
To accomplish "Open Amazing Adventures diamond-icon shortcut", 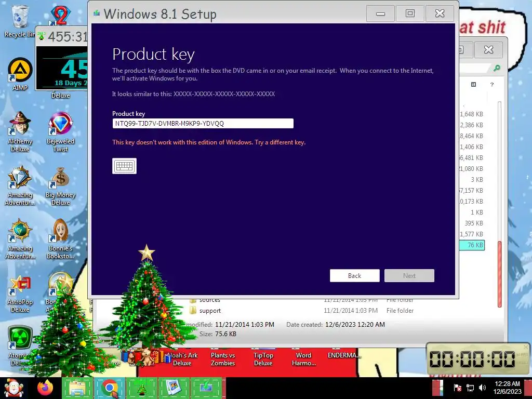I will point(20,185).
